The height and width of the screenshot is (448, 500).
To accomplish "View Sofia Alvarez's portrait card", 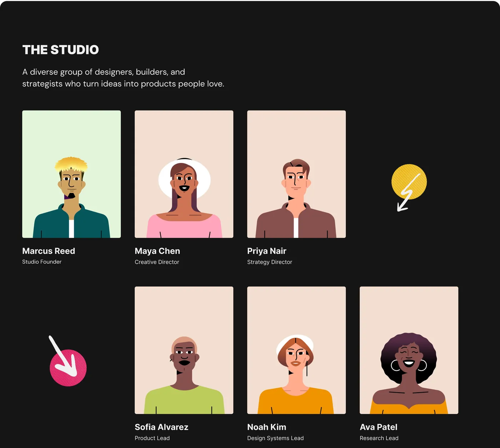I will 184,350.
